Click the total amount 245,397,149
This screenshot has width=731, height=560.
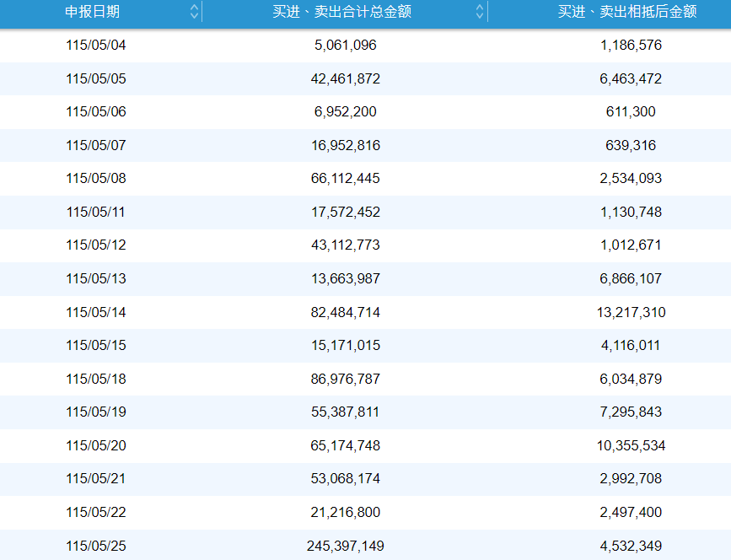point(346,546)
